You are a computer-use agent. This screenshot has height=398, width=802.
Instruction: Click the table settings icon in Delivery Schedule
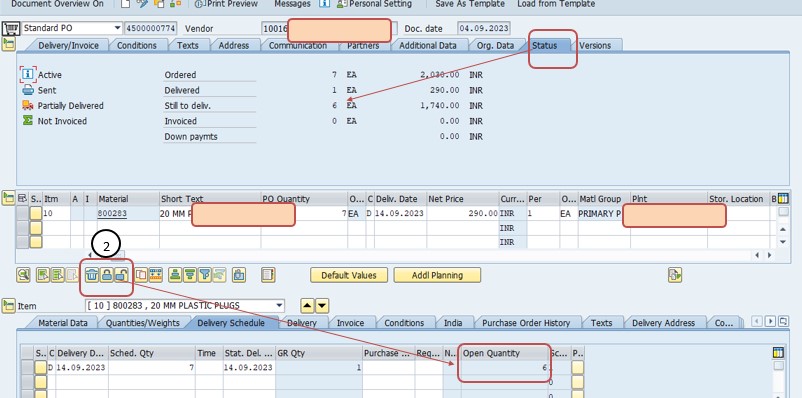point(778,352)
